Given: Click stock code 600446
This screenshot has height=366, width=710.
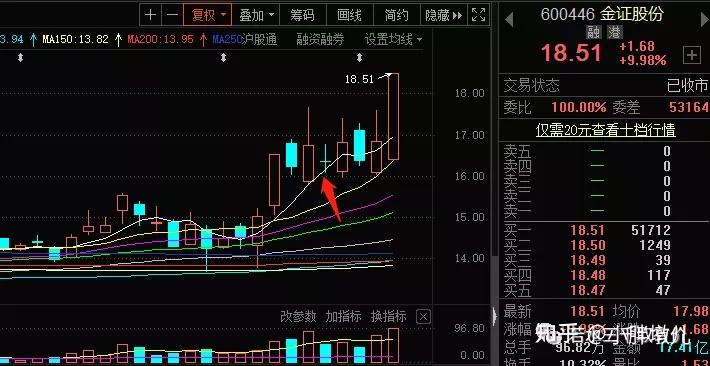Looking at the screenshot, I should coord(567,14).
